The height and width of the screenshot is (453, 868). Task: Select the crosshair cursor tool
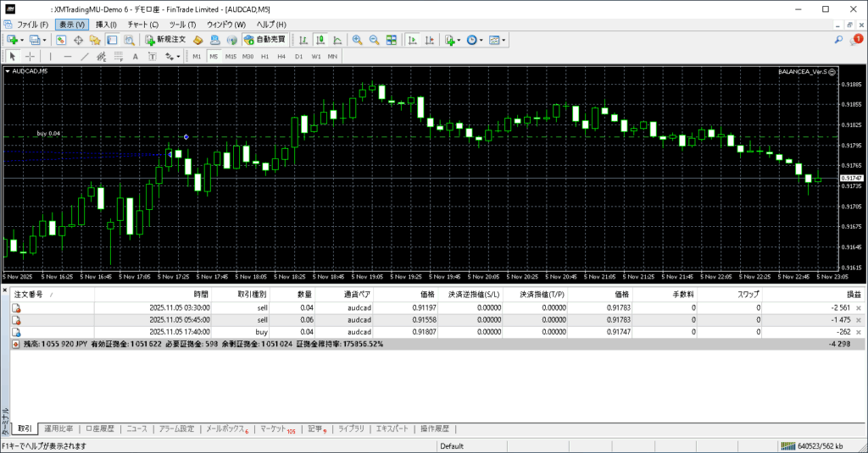click(x=31, y=57)
